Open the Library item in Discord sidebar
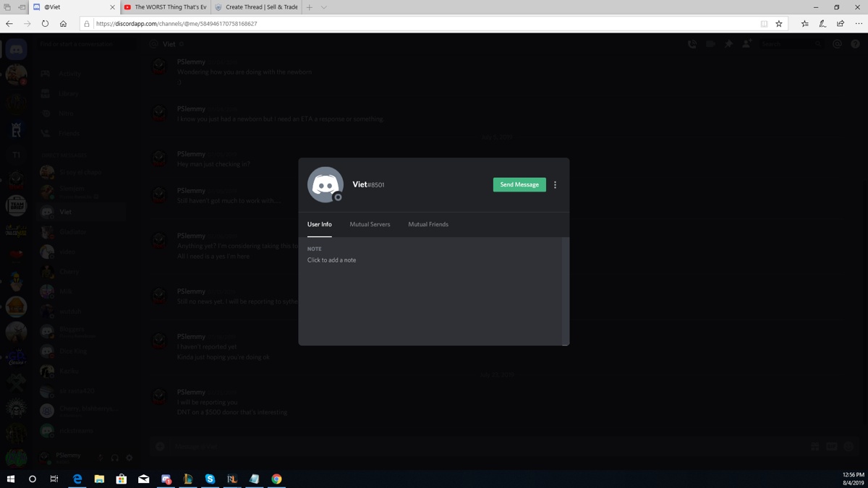This screenshot has height=488, width=868. (x=81, y=93)
